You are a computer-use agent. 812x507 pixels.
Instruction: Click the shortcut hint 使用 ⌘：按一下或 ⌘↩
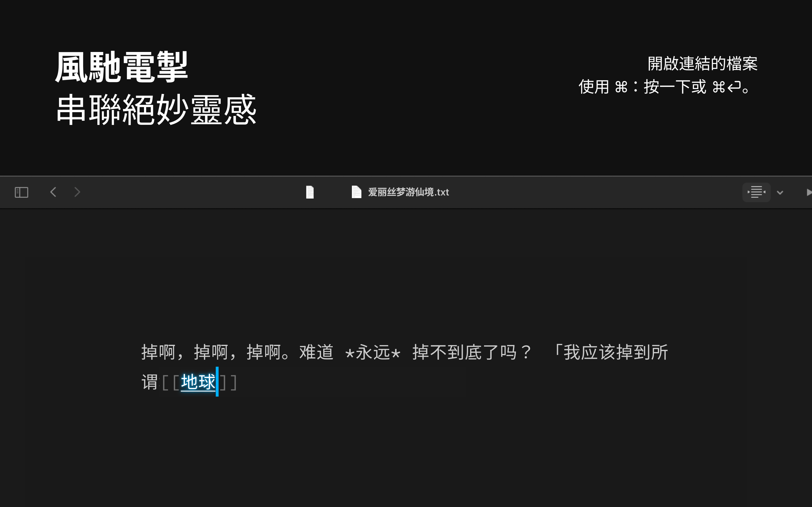click(665, 87)
